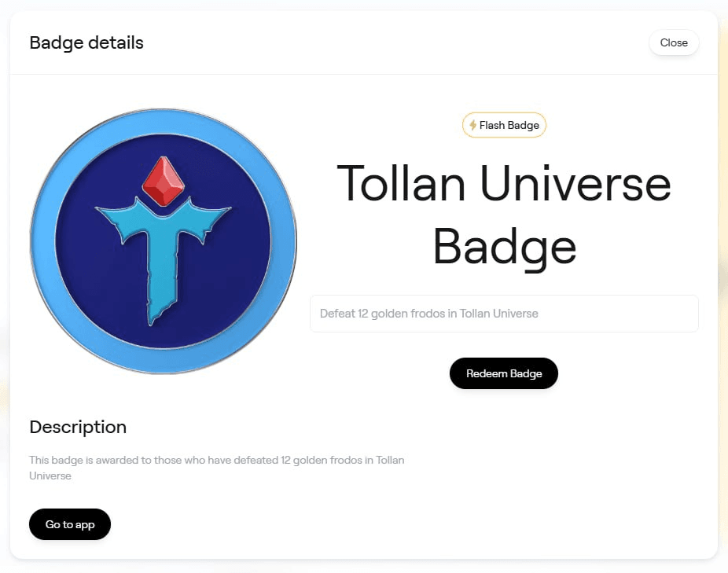Redeem the Tollan Universe badge

click(504, 373)
